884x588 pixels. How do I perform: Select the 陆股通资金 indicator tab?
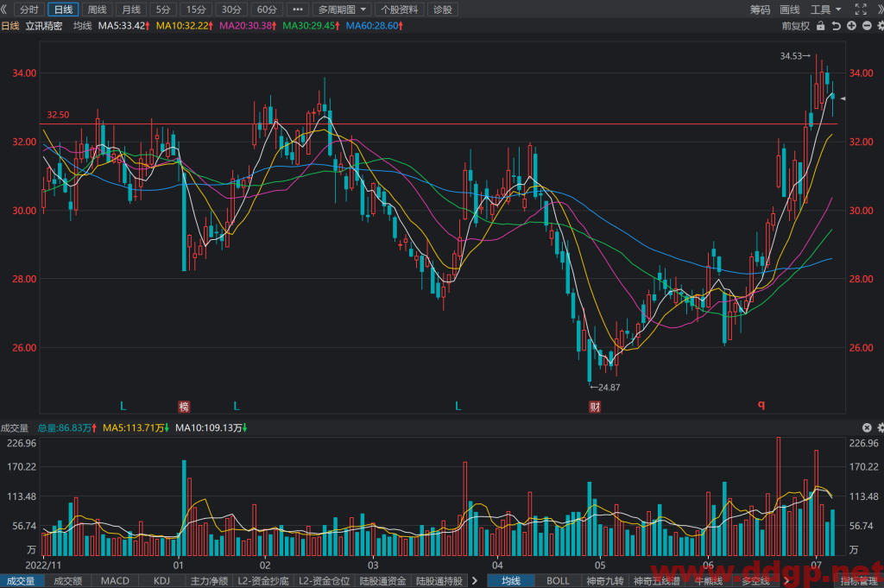[382, 581]
